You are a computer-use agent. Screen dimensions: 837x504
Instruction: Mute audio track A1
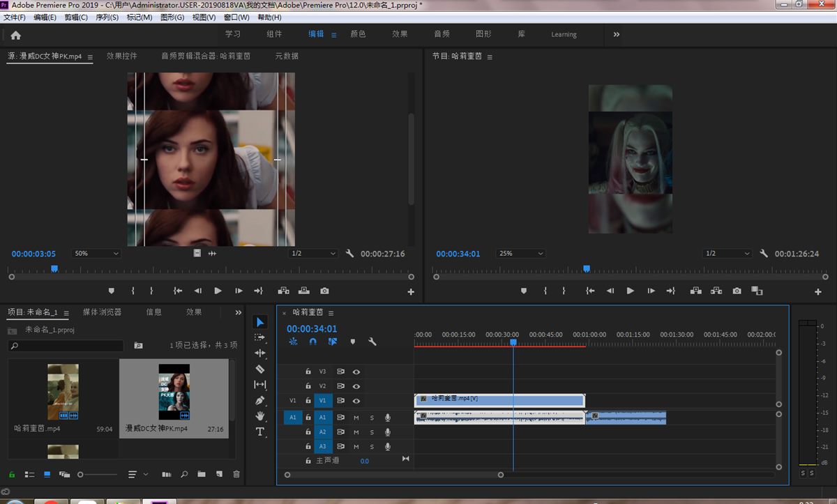(356, 418)
